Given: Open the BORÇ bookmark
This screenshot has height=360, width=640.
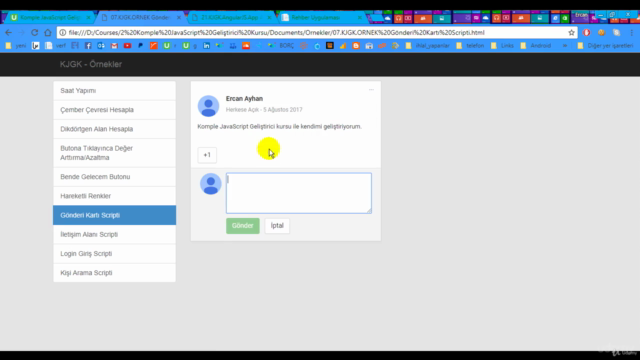Looking at the screenshot, I should pyautogui.click(x=282, y=46).
